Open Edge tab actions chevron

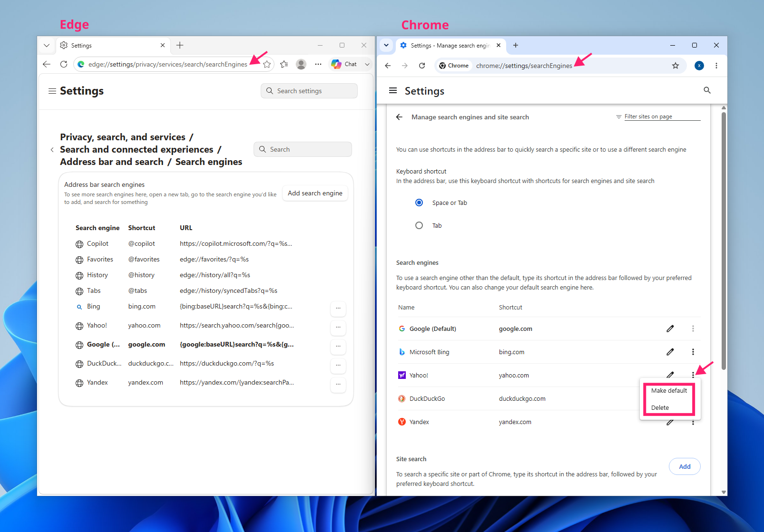coord(47,46)
